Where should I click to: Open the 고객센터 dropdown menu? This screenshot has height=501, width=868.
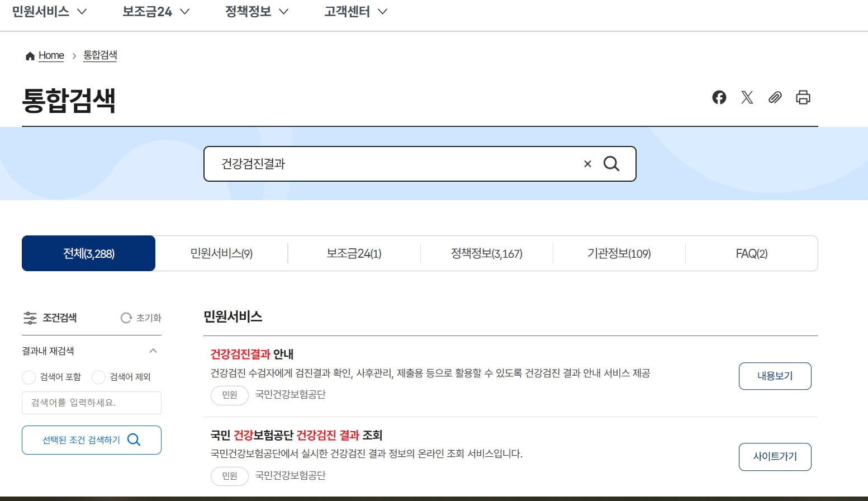tap(354, 11)
